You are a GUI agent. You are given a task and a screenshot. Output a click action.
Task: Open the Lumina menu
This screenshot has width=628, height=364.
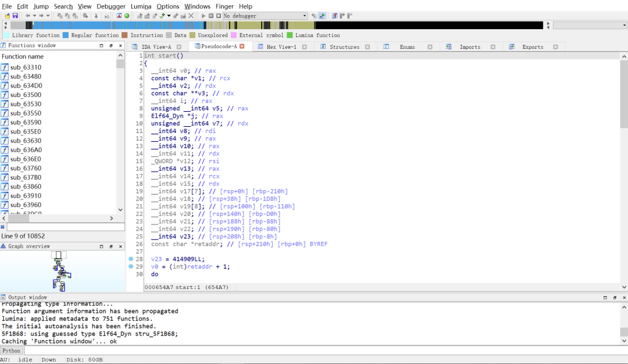click(141, 6)
